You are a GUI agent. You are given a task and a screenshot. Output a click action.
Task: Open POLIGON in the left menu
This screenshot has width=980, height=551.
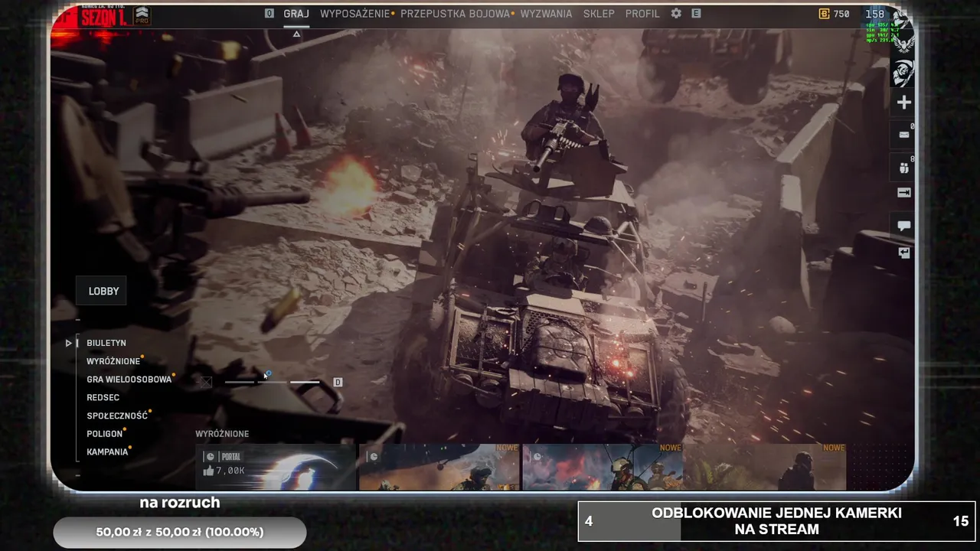pyautogui.click(x=105, y=434)
